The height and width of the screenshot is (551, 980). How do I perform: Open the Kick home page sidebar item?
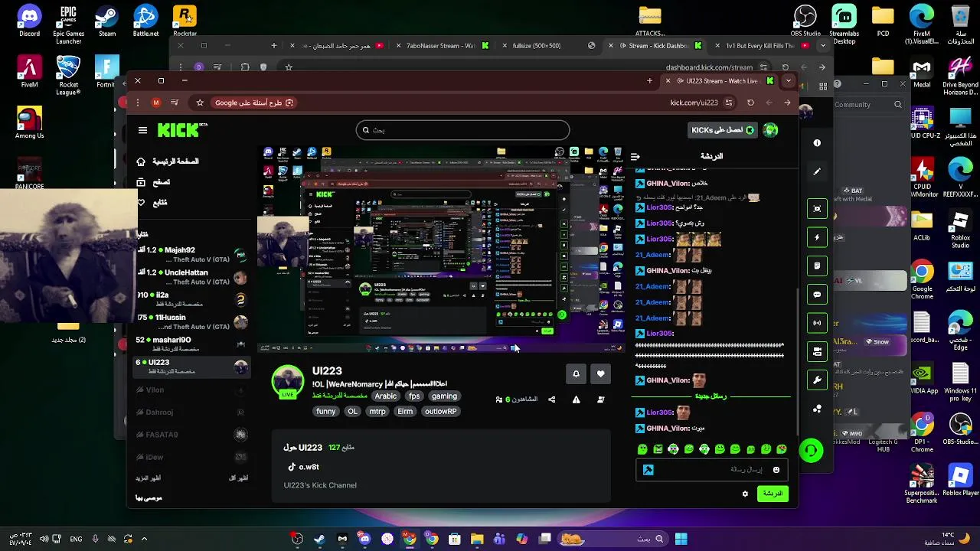[168, 161]
